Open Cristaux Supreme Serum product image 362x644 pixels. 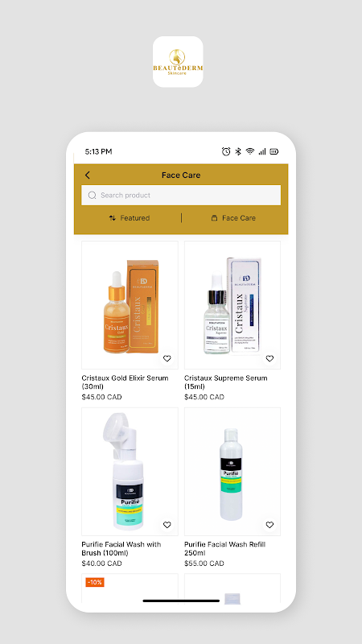tap(232, 305)
